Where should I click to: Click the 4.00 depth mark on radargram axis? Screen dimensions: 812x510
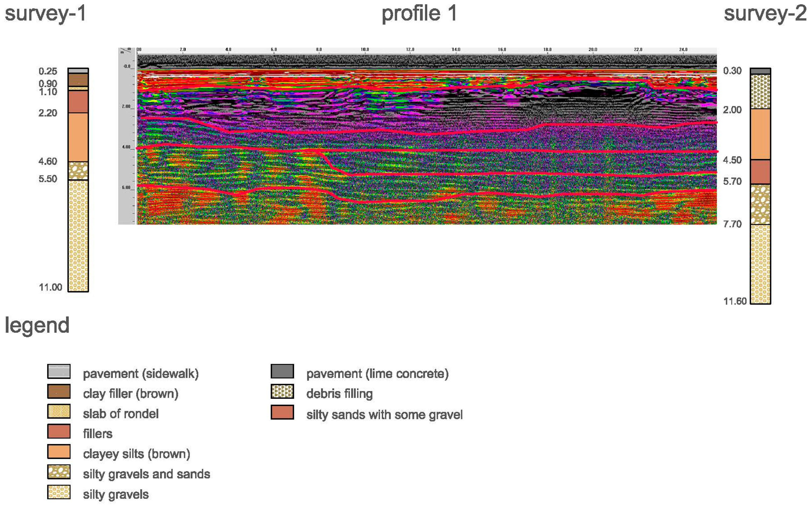(126, 147)
